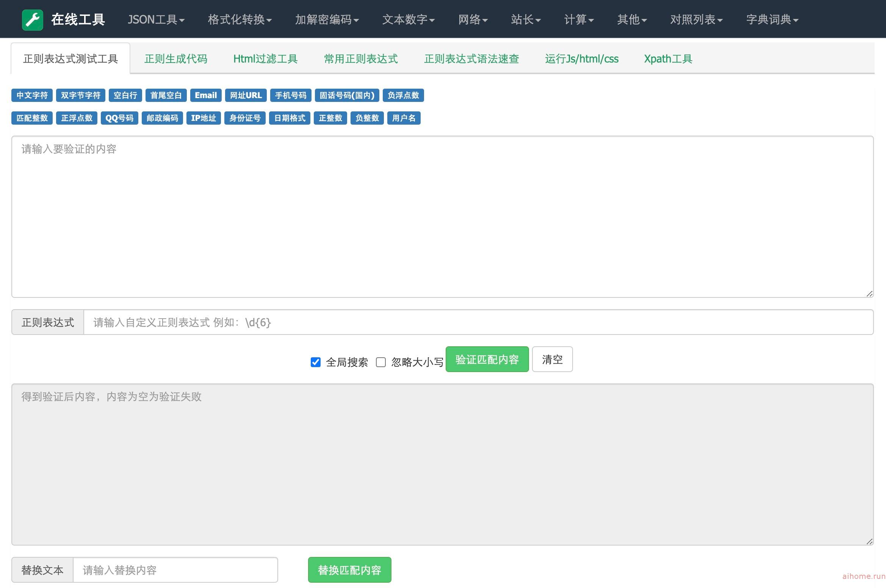Go to the 运行Js/html/css tab
Viewport: 886px width, 588px height.
[x=582, y=59]
